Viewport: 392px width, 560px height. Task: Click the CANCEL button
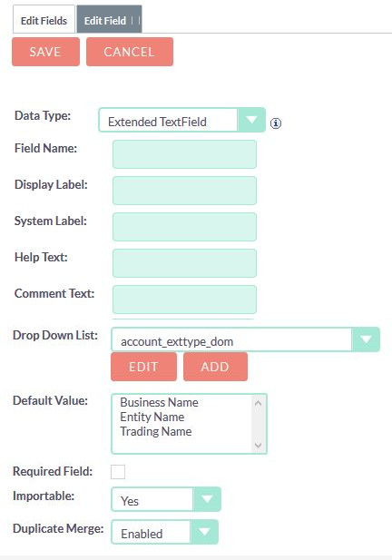pos(130,52)
